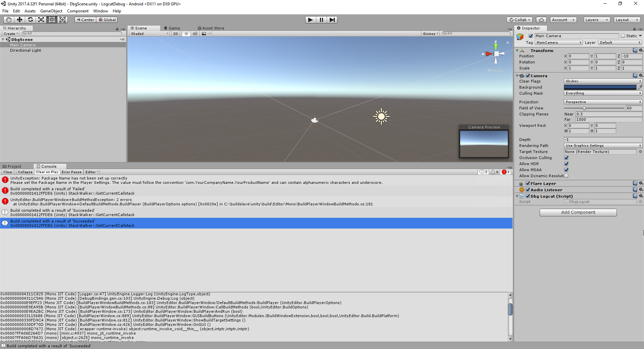Select the camera gizmo in Scene view
The image size is (644, 349).
tap(315, 120)
